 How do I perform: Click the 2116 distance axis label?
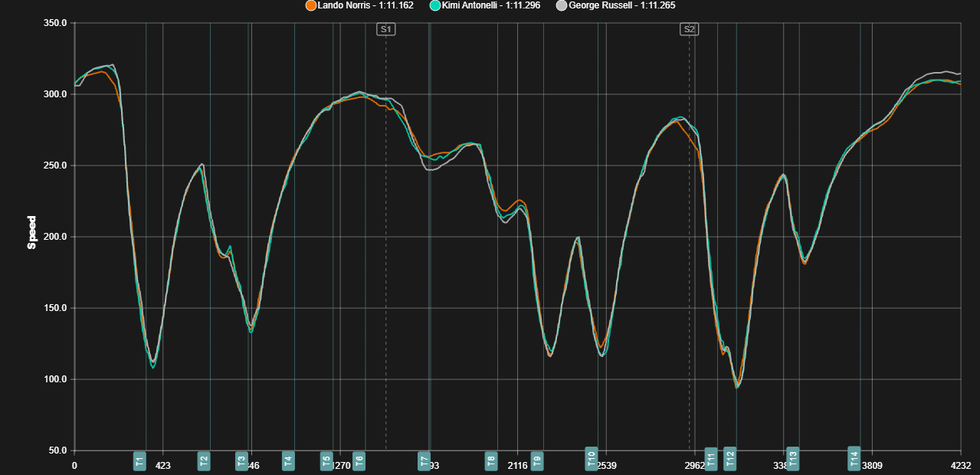pos(518,465)
